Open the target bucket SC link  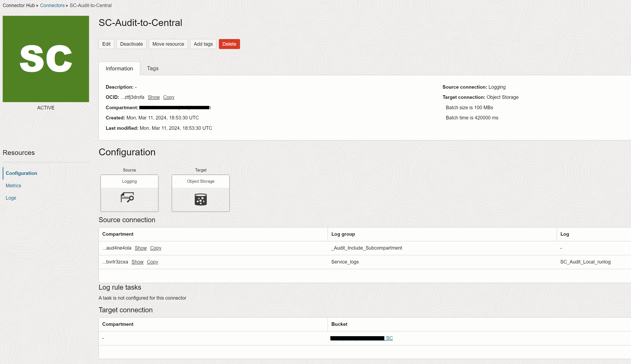(389, 338)
